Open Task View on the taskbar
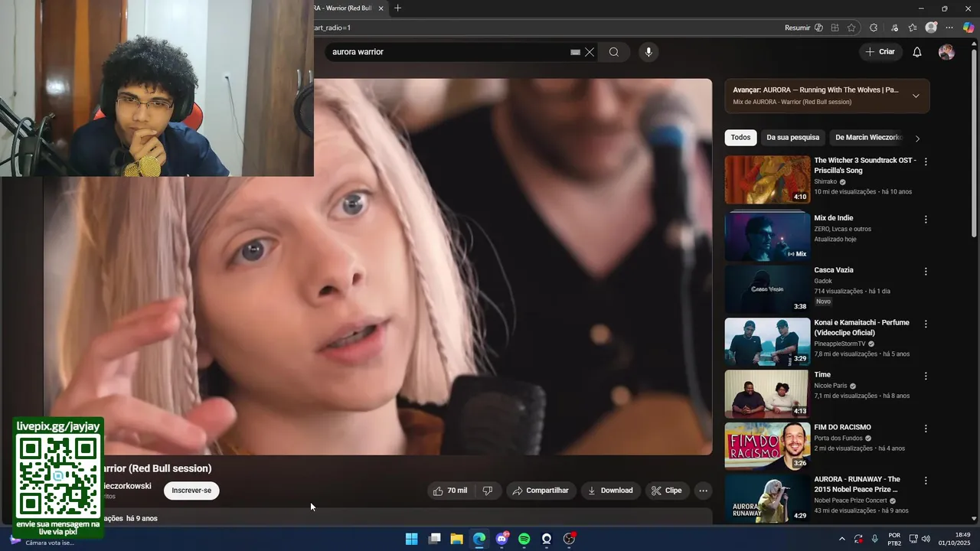This screenshot has width=980, height=551. tap(434, 539)
